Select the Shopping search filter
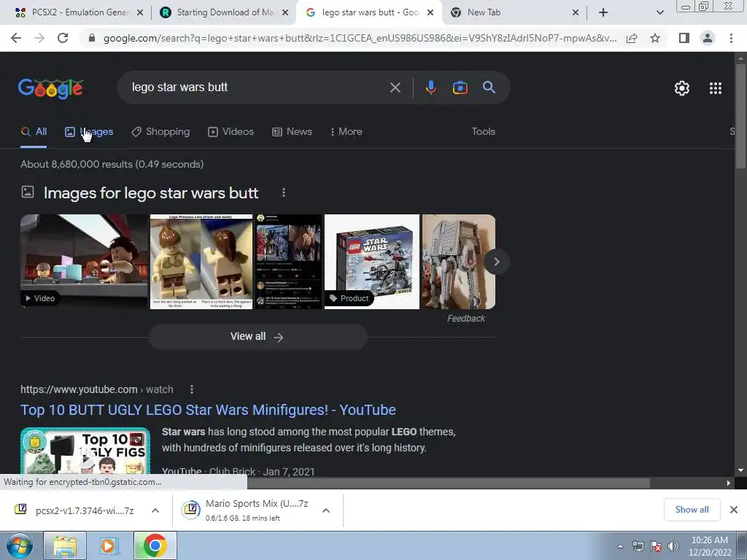Image resolution: width=747 pixels, height=560 pixels. tap(160, 132)
